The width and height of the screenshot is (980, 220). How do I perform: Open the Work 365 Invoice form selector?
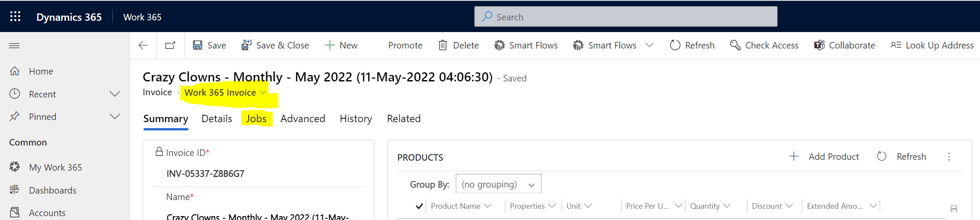pos(225,93)
